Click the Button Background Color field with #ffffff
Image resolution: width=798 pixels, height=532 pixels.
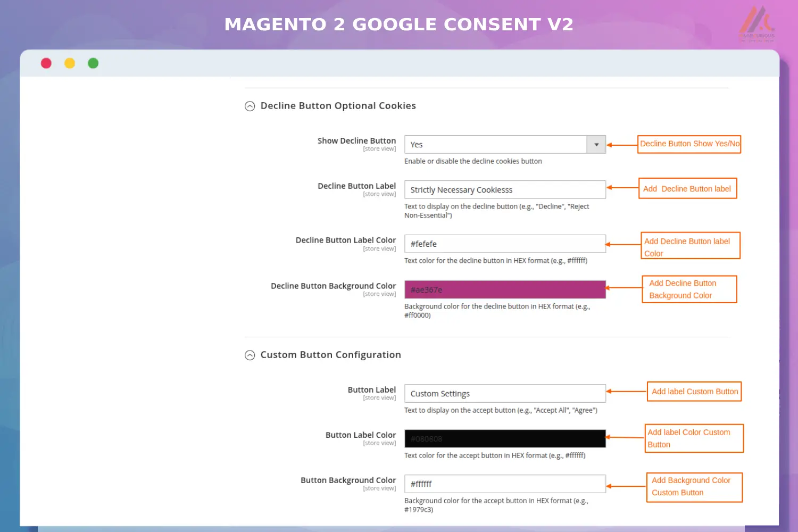504,484
